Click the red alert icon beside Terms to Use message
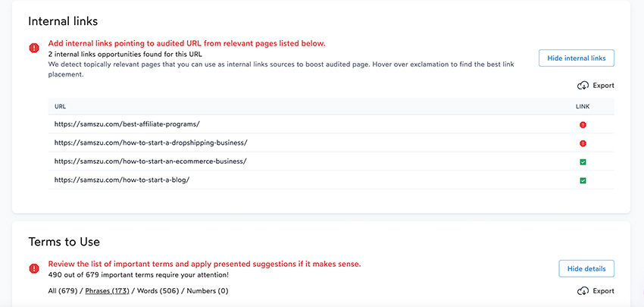Viewport: 644px width, 307px height. point(34,269)
